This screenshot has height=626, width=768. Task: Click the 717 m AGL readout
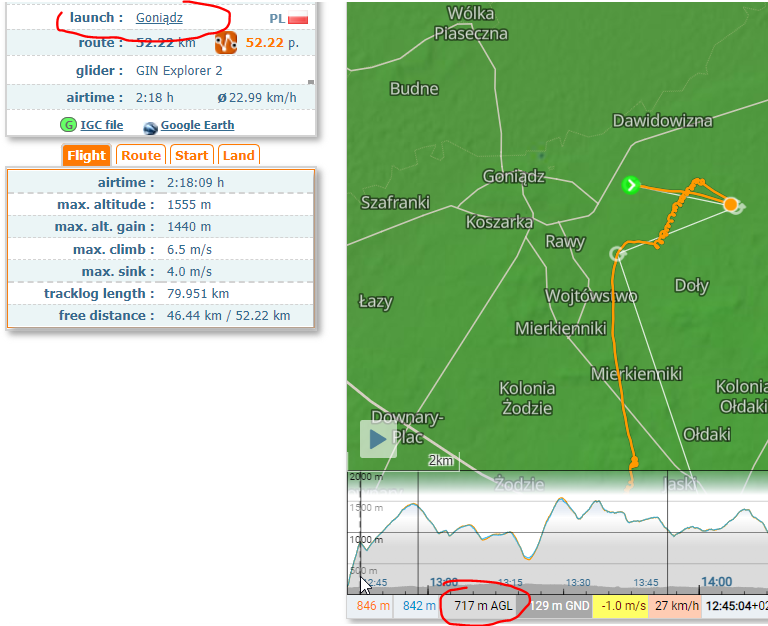[x=482, y=606]
